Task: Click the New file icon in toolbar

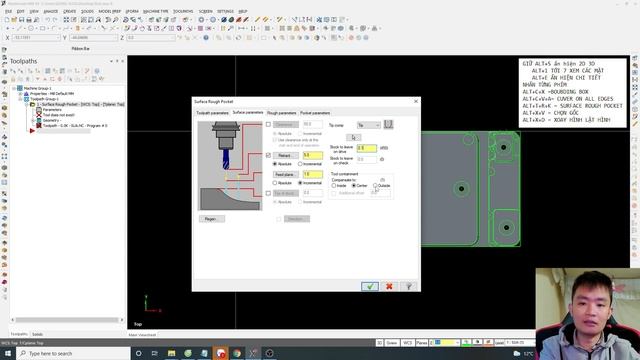Action: pyautogui.click(x=7, y=20)
